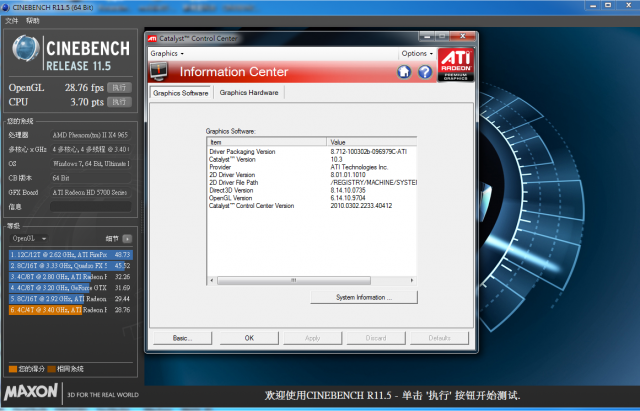Click the 64 Bit CB version field

point(91,178)
